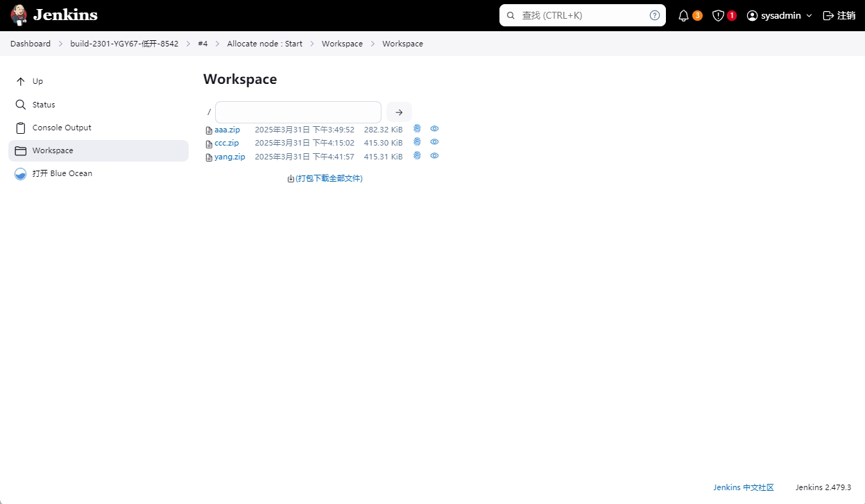Click the 注销 logout link
The image size is (865, 504).
(839, 15)
